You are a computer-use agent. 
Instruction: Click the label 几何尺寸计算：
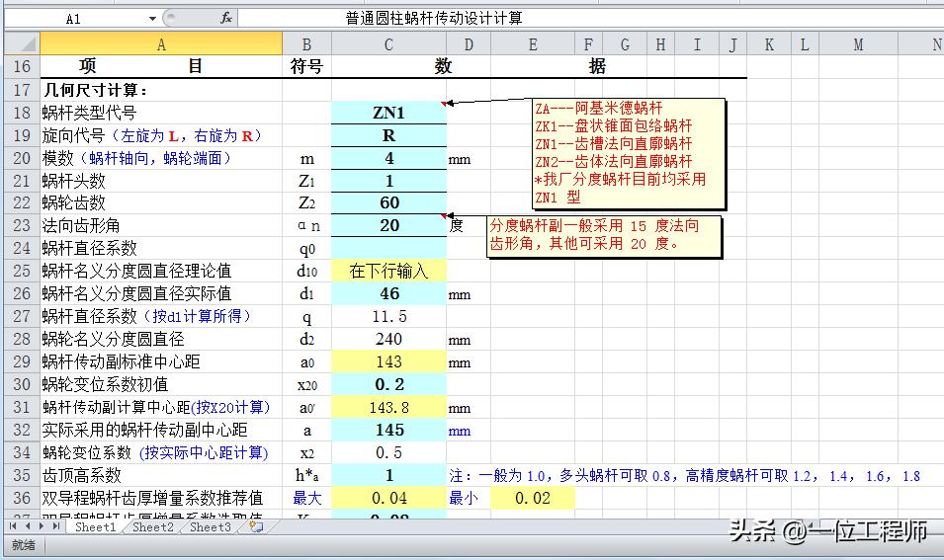point(95,90)
